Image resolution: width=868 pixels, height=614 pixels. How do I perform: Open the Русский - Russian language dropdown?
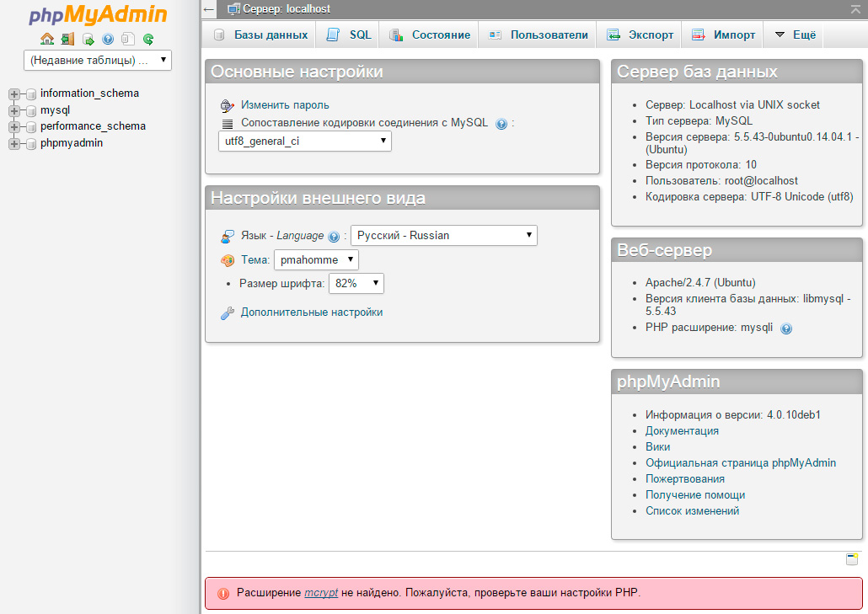tap(444, 235)
